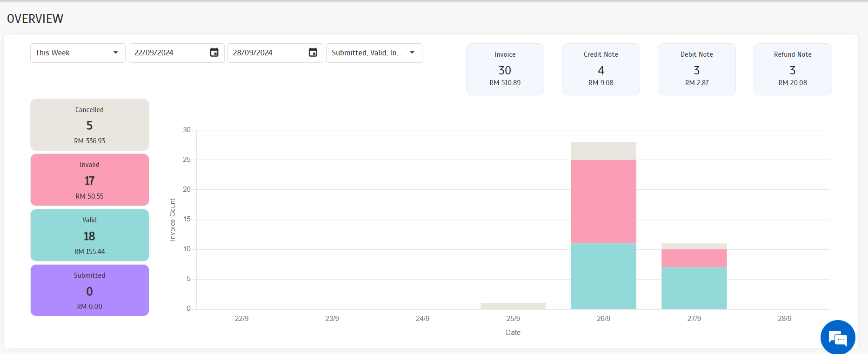Click the teal Valid status card
This screenshot has height=354, width=868.
(x=90, y=235)
